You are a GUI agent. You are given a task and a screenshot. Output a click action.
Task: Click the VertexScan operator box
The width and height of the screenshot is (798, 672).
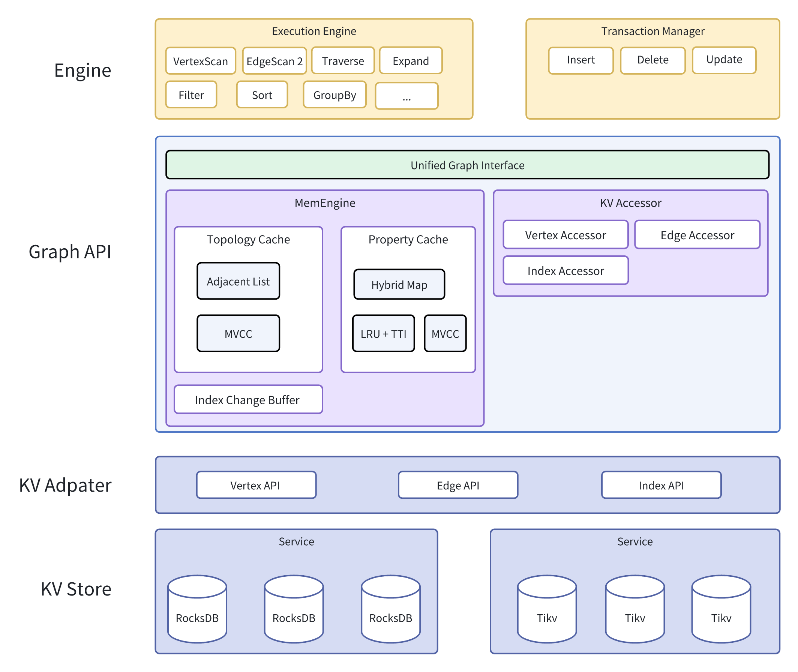(200, 61)
